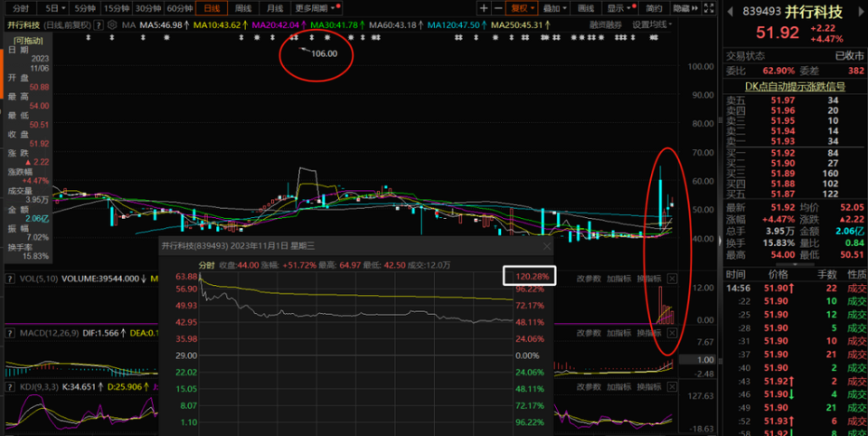The image size is (868, 436).
Task: Switch to the 周线 tab
Action: click(243, 8)
